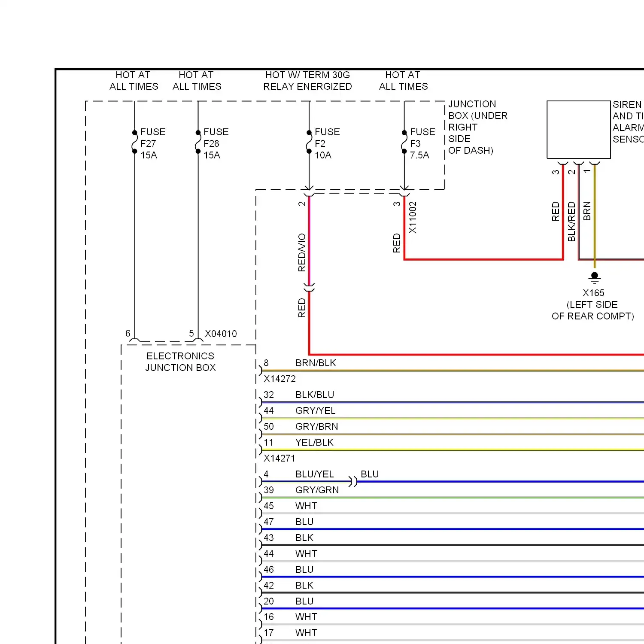Click the BLK/BLU wire label at pin 32
The image size is (644, 644).
coord(315,395)
